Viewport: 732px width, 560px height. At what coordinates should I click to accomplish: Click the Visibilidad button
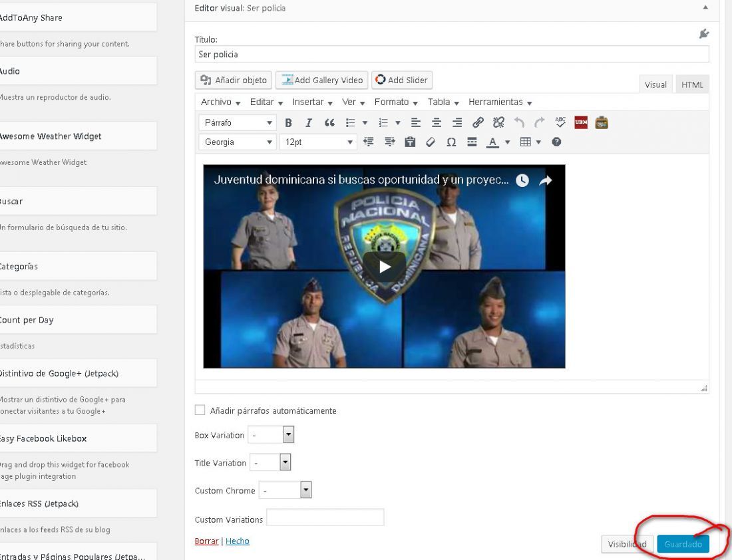coord(627,544)
